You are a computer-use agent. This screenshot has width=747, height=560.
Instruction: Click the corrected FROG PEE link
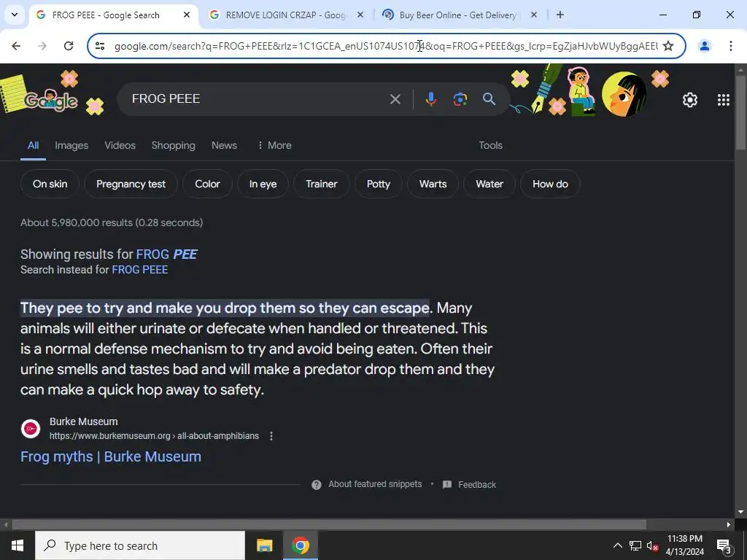click(167, 254)
